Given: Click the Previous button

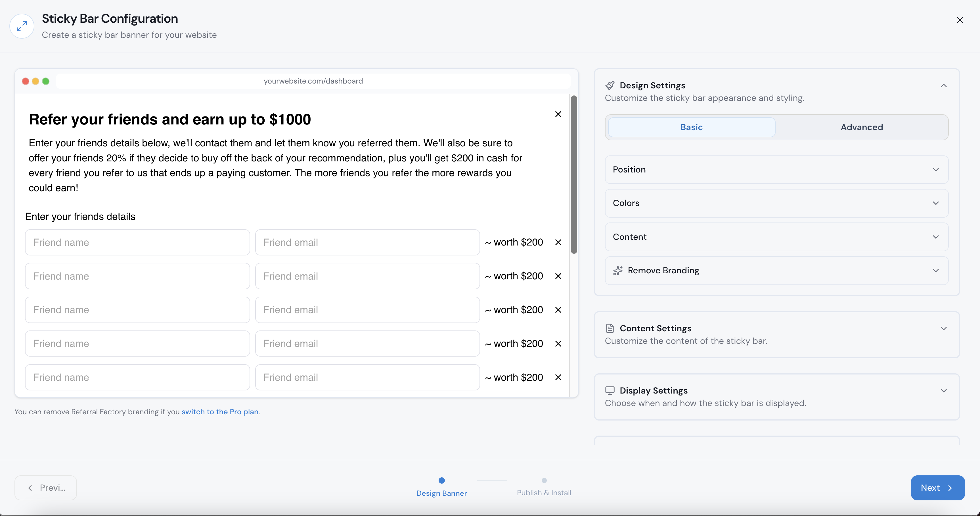Looking at the screenshot, I should point(46,488).
